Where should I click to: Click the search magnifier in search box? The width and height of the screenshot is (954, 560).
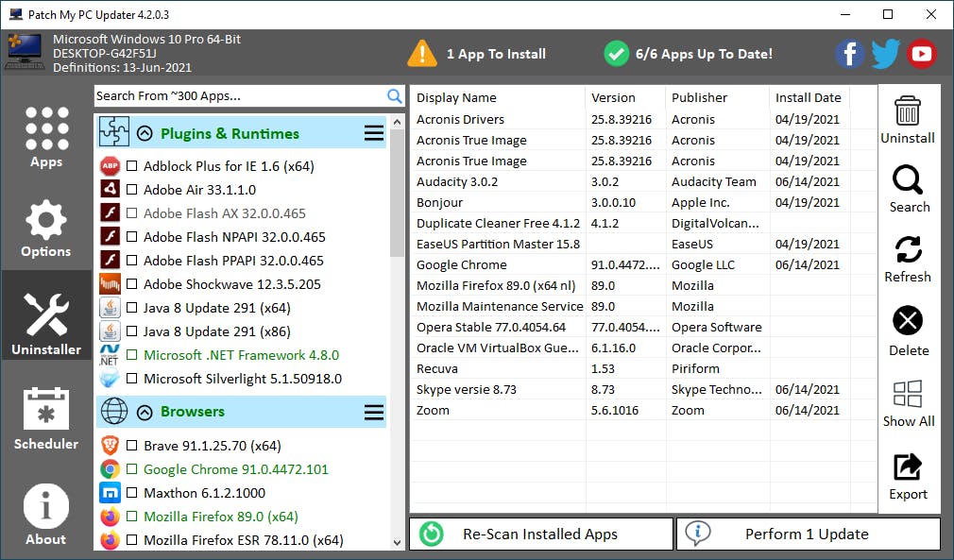(x=395, y=96)
